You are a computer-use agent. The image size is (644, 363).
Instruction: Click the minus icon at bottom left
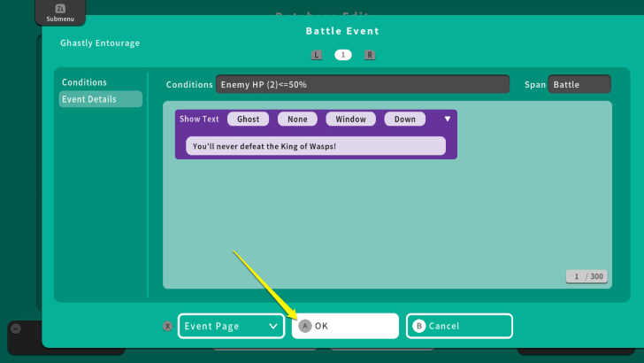15,328
